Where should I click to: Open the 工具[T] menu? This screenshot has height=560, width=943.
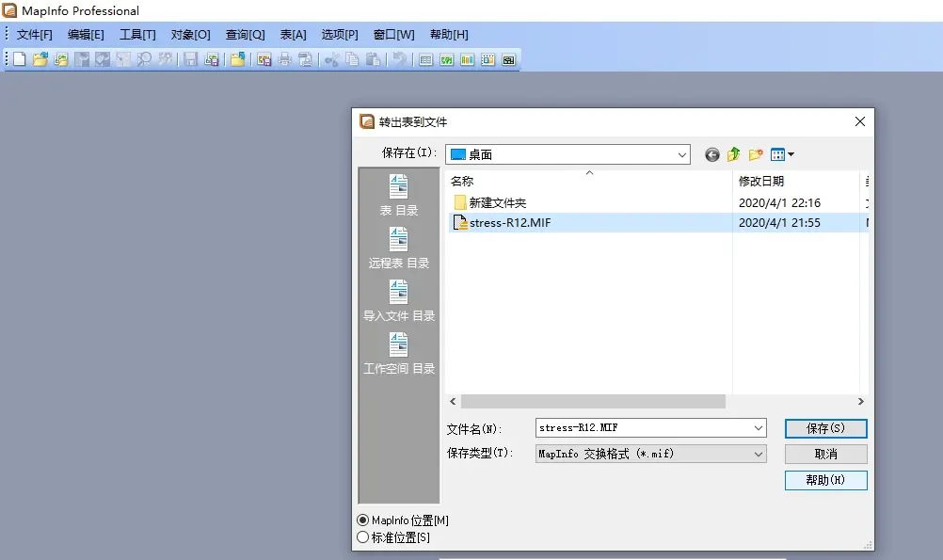click(137, 34)
